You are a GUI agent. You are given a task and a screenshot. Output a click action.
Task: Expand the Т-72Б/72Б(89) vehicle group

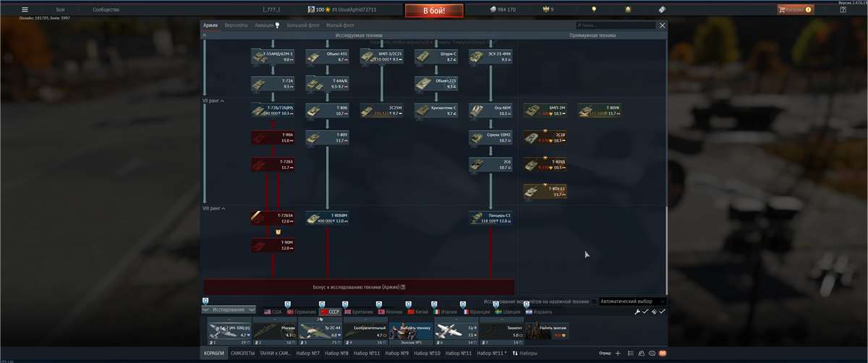coord(271,111)
